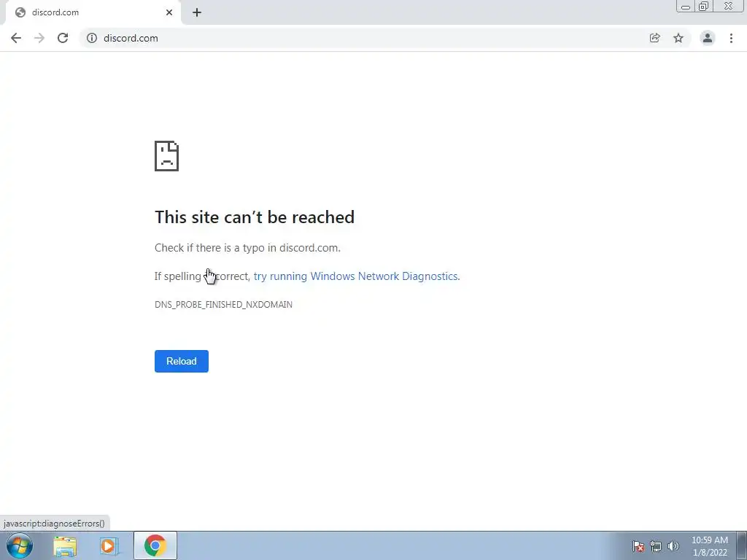Click the discord.com address bar URL
747x560 pixels.
131,38
